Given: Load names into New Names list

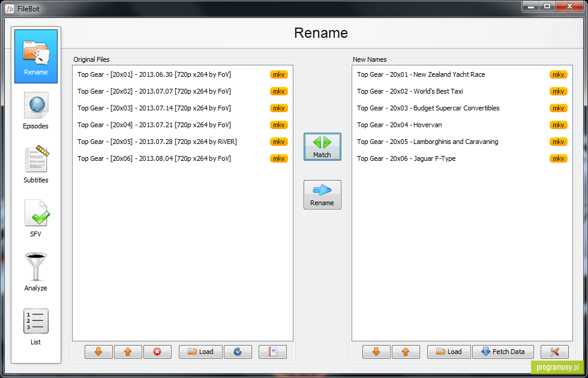Looking at the screenshot, I should (449, 352).
